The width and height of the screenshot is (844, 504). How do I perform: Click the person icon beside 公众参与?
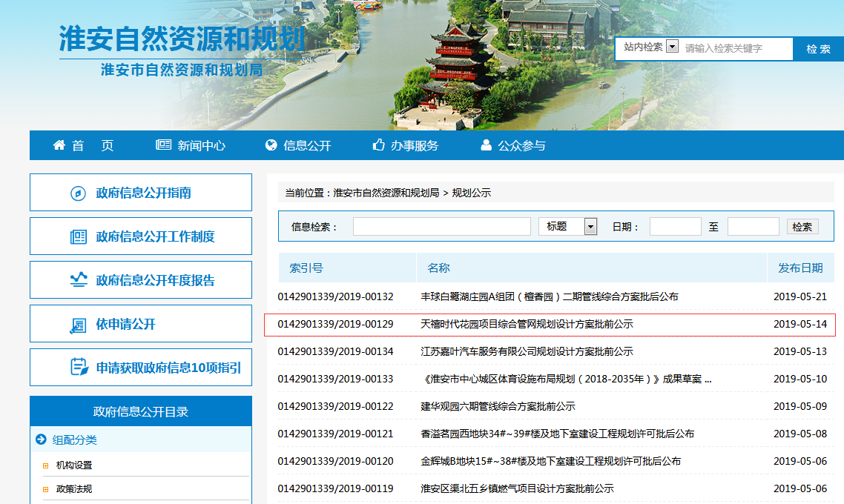[487, 145]
